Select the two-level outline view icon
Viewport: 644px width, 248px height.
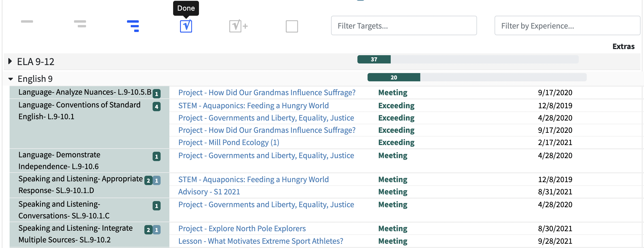point(80,24)
